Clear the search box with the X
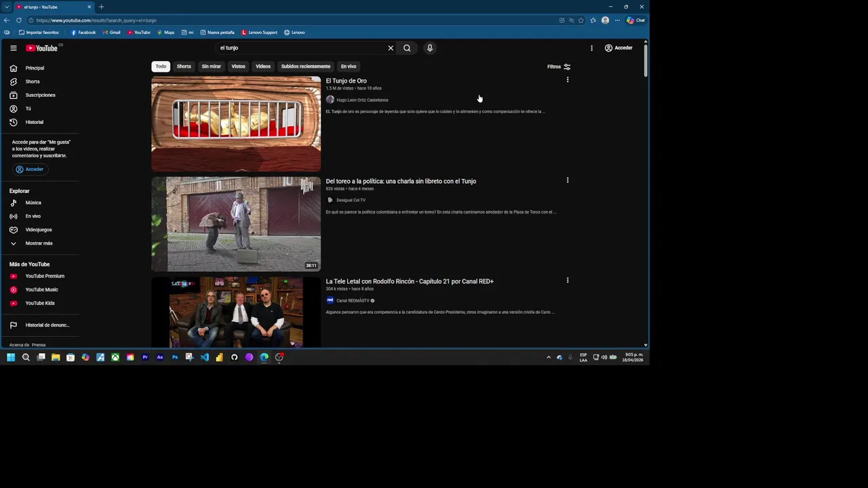Image resolution: width=868 pixels, height=488 pixels. [391, 48]
